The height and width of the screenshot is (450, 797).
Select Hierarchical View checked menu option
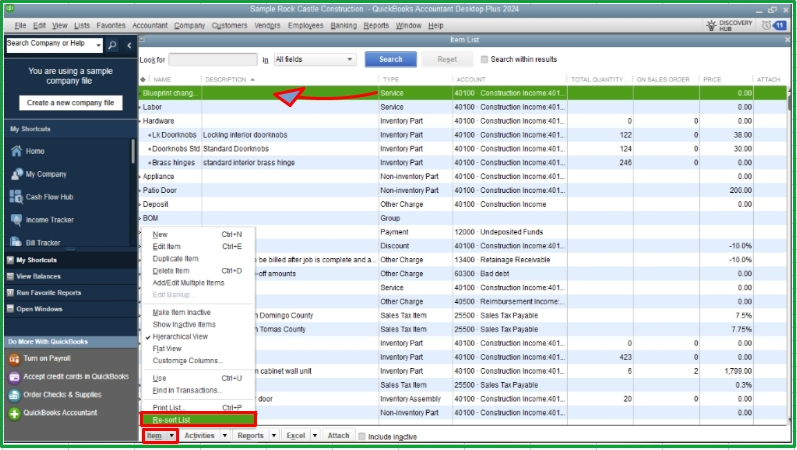[187, 339]
